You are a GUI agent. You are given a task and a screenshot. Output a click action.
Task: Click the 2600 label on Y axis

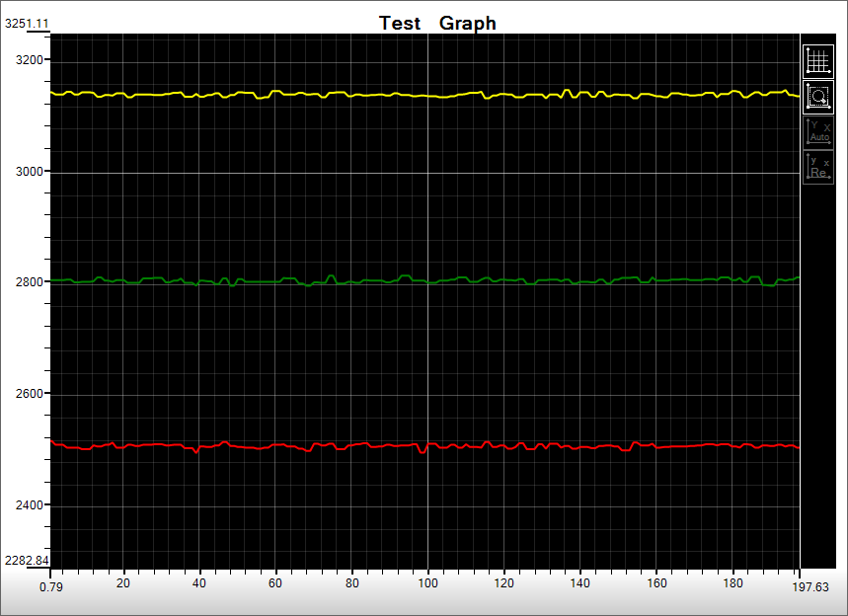point(30,393)
